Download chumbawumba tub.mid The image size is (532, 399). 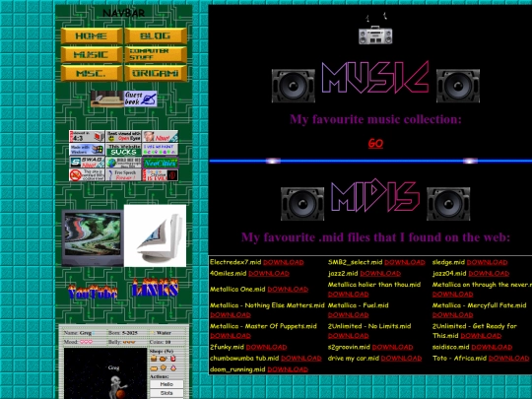pos(301,359)
